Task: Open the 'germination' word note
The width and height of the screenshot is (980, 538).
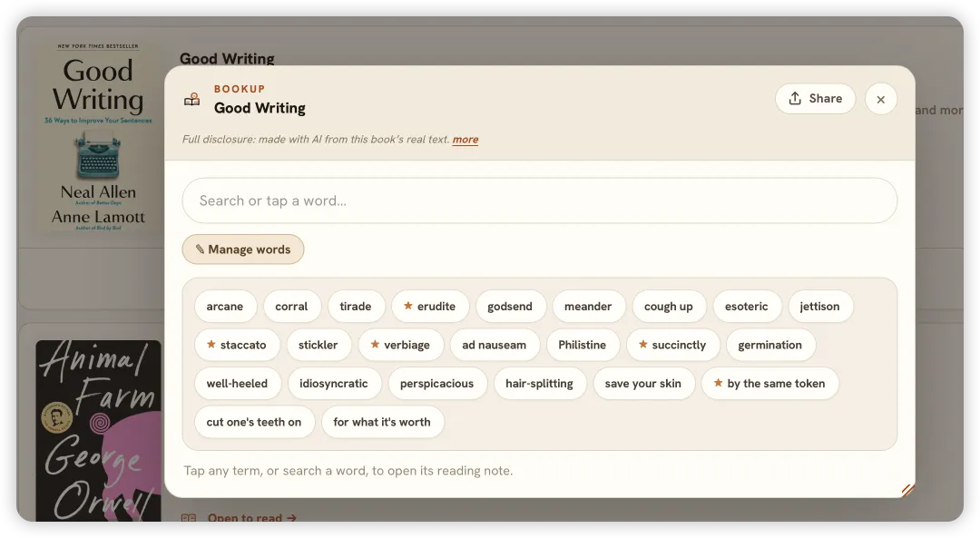Action: click(x=770, y=345)
